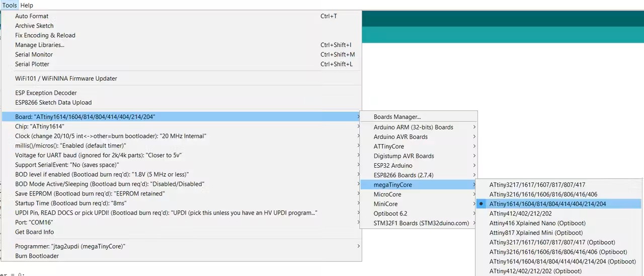The width and height of the screenshot is (644, 276).
Task: Select Attiny817 Xplained Mini (Optiboot)
Action: (x=559, y=233)
